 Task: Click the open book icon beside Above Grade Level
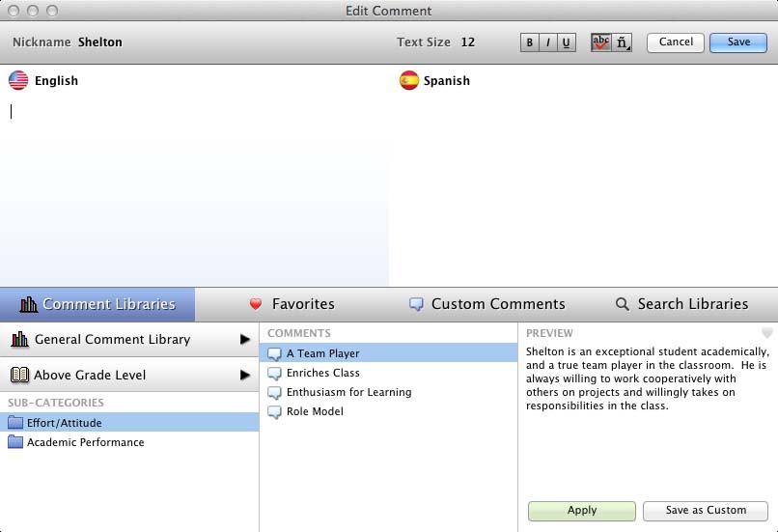[x=19, y=375]
